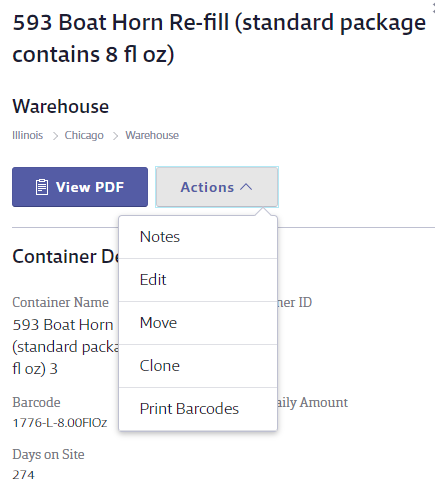435x491 pixels.
Task: Click the barcode value 1776-L-8.00FlOz
Action: (60, 423)
